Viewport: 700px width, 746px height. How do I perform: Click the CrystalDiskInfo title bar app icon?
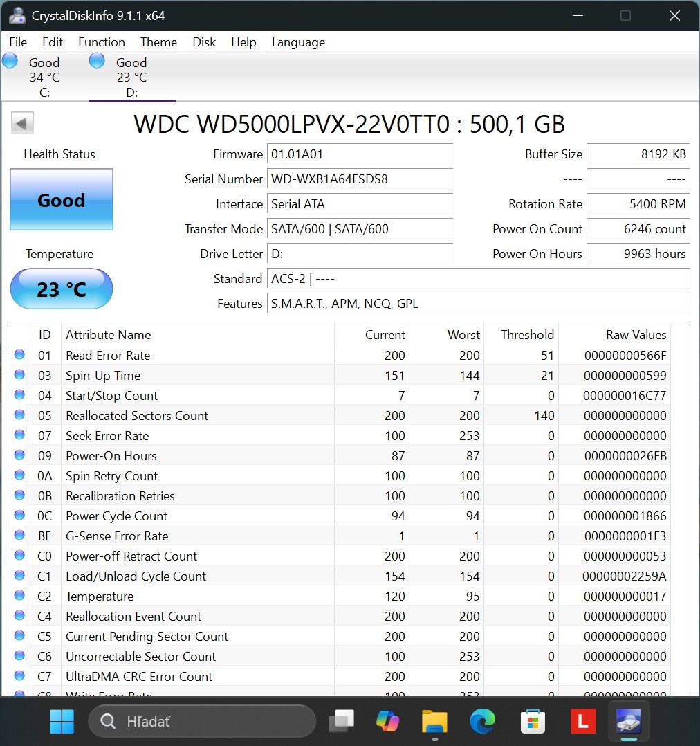pyautogui.click(x=17, y=16)
